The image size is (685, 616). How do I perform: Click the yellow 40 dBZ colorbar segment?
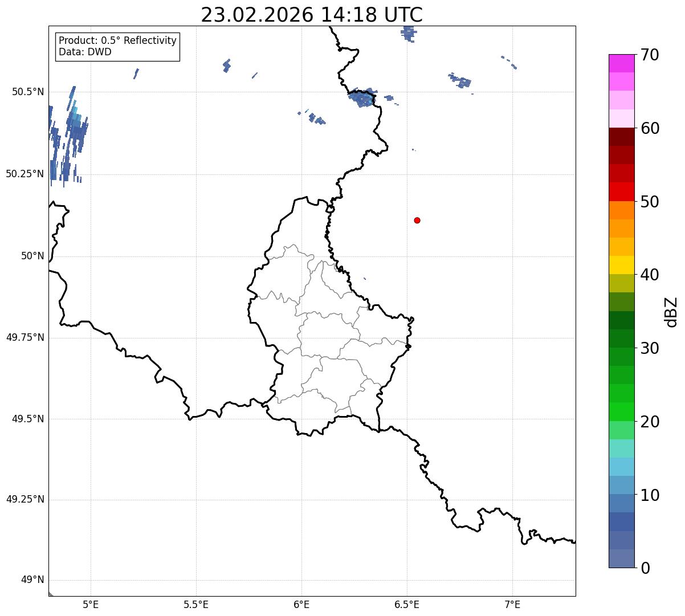(622, 265)
